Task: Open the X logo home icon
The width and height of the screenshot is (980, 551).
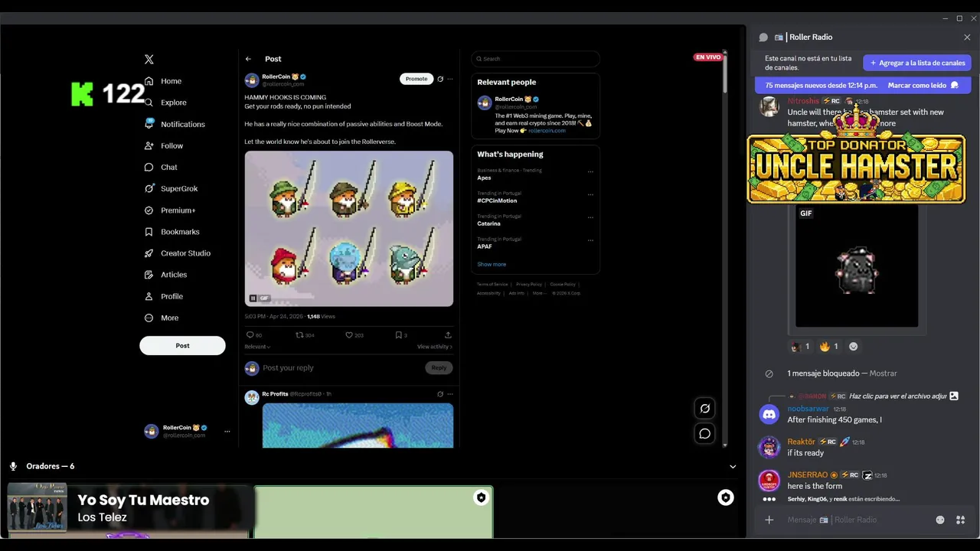Action: (149, 59)
